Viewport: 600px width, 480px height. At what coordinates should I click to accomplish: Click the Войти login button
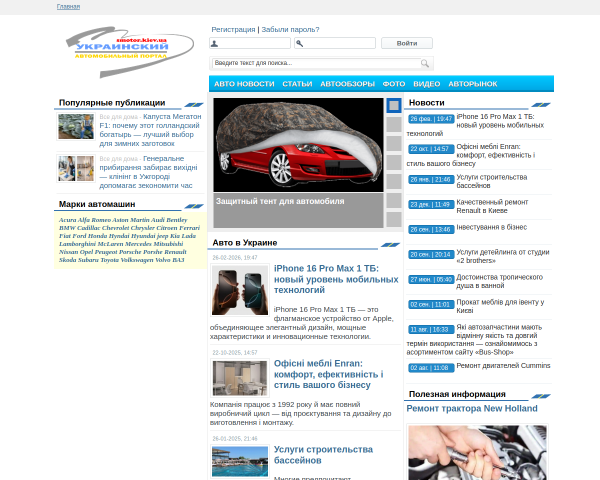click(407, 43)
